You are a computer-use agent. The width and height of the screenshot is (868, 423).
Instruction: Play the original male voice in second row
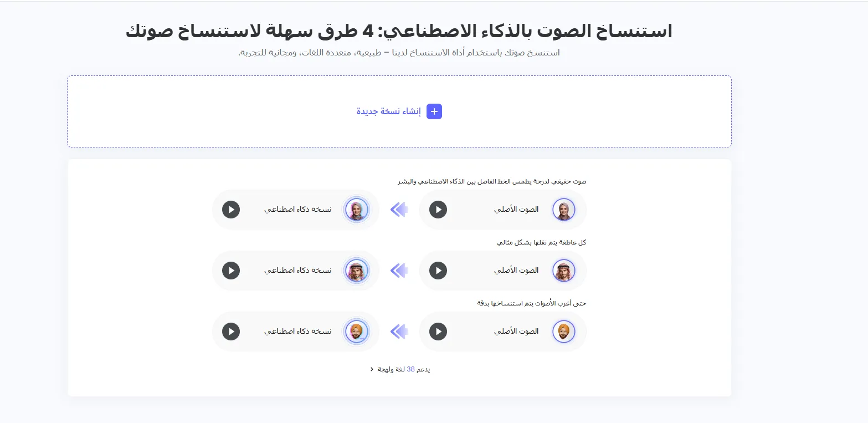click(x=438, y=271)
